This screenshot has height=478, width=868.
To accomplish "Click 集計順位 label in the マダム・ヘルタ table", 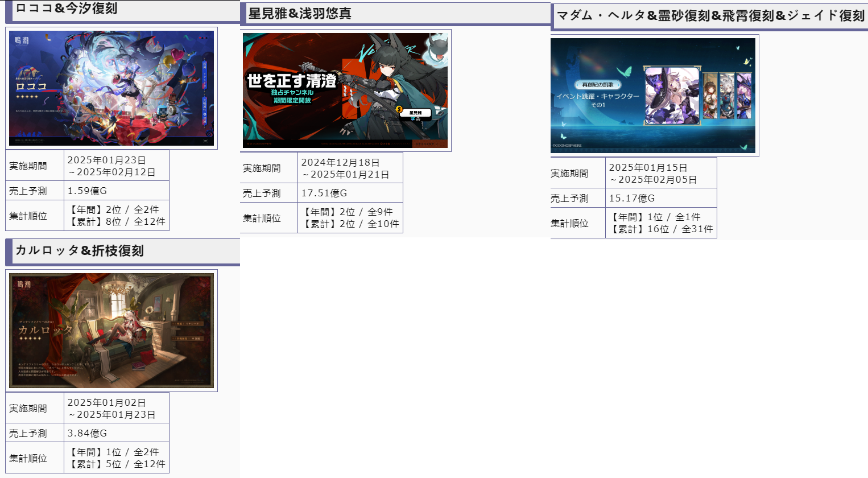I will (x=569, y=224).
